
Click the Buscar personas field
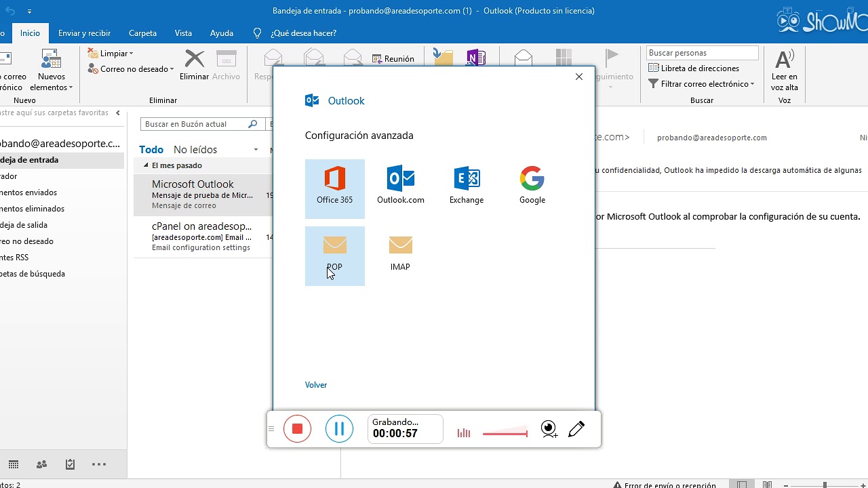pyautogui.click(x=702, y=53)
